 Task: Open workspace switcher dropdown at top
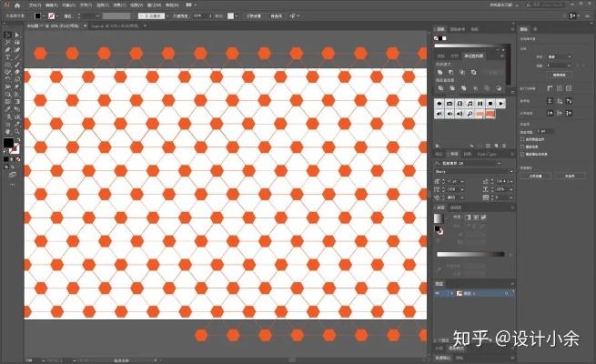coord(517,5)
